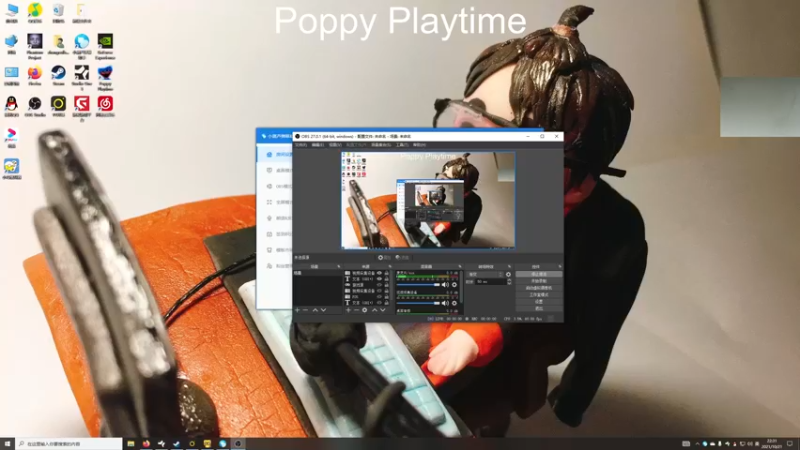The image size is (800, 450).
Task: Click the transition duration stepper arrows
Action: tap(509, 282)
